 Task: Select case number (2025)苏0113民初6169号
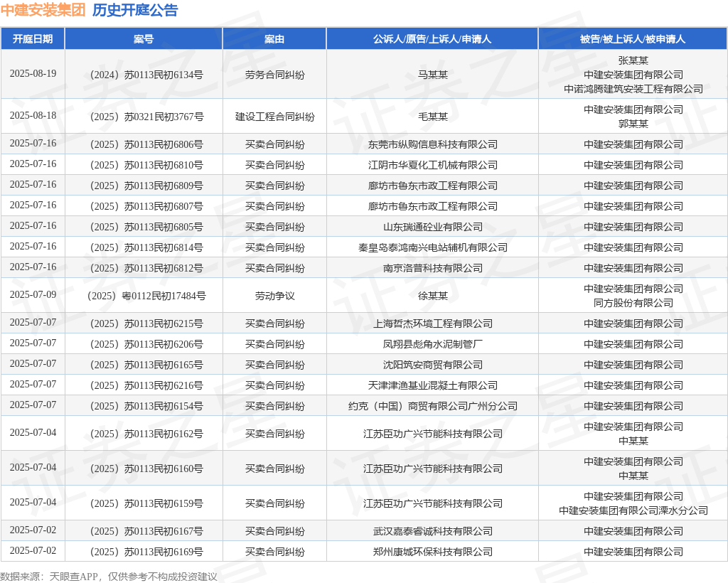coord(144,552)
